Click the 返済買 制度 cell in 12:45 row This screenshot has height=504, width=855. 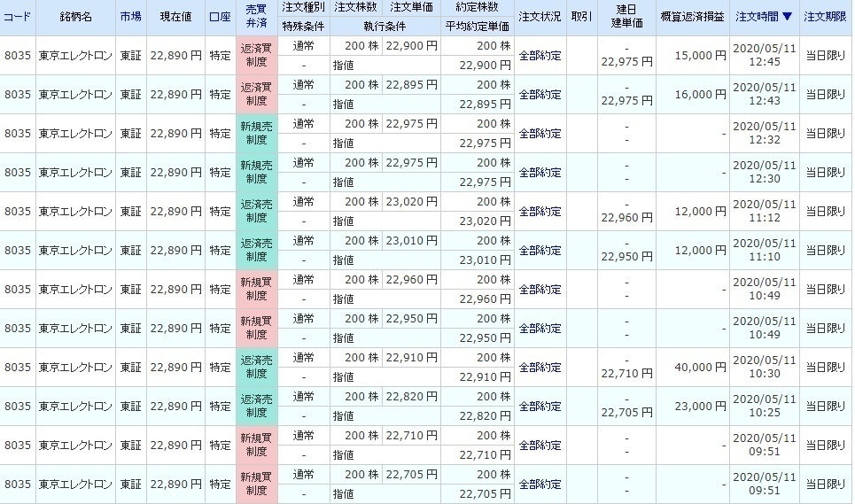(x=256, y=56)
